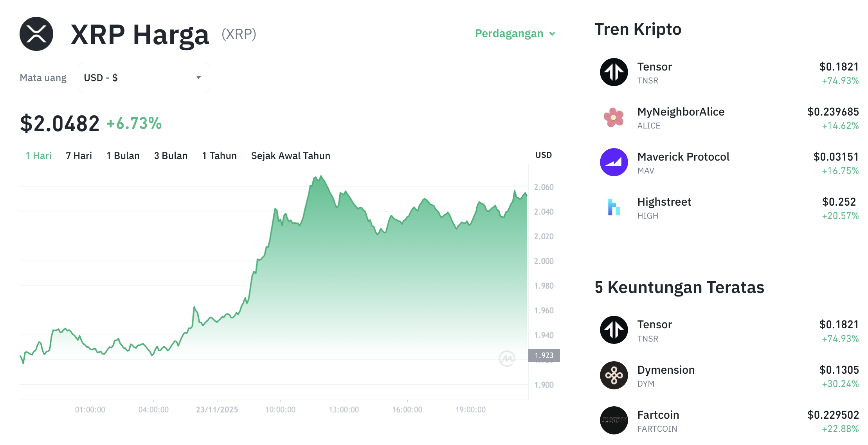The width and height of the screenshot is (868, 445).
Task: Enable the 1 Tahun time range
Action: coord(219,156)
